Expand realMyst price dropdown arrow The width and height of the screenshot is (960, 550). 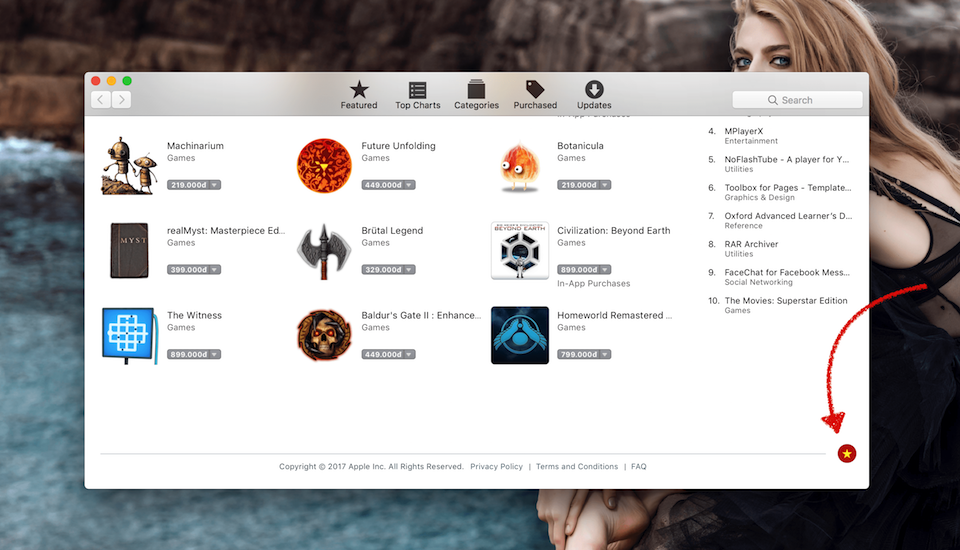(214, 269)
